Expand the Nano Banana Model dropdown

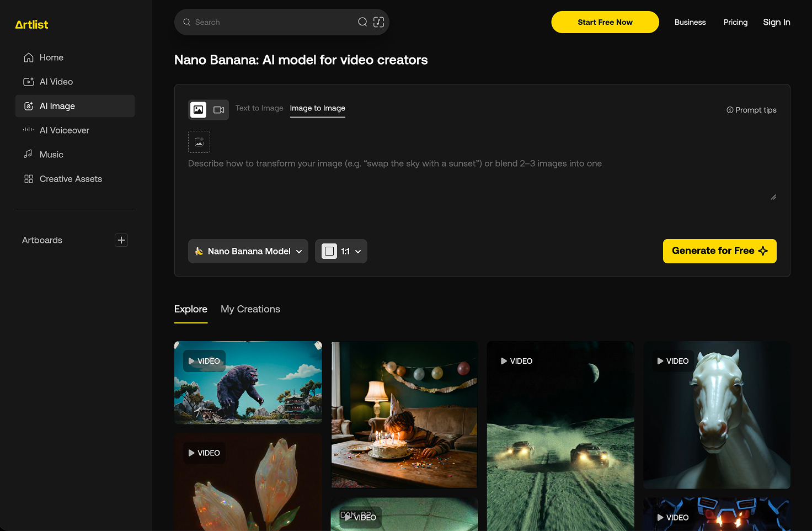pyautogui.click(x=248, y=251)
